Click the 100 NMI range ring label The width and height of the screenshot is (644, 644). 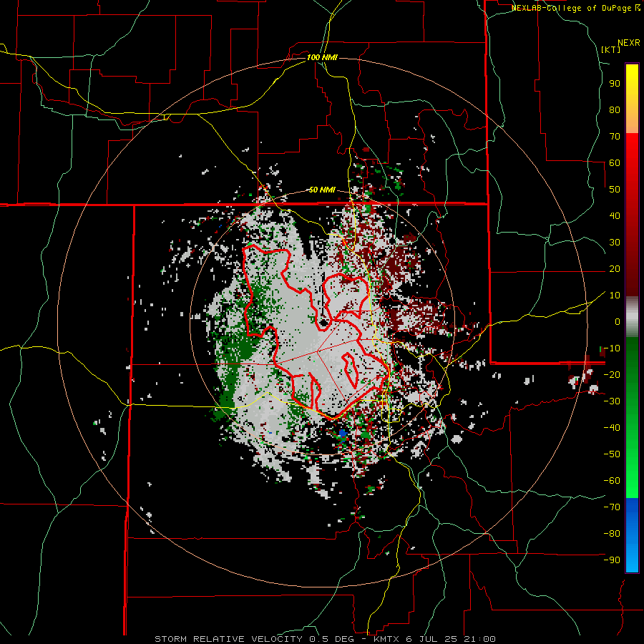pyautogui.click(x=322, y=57)
